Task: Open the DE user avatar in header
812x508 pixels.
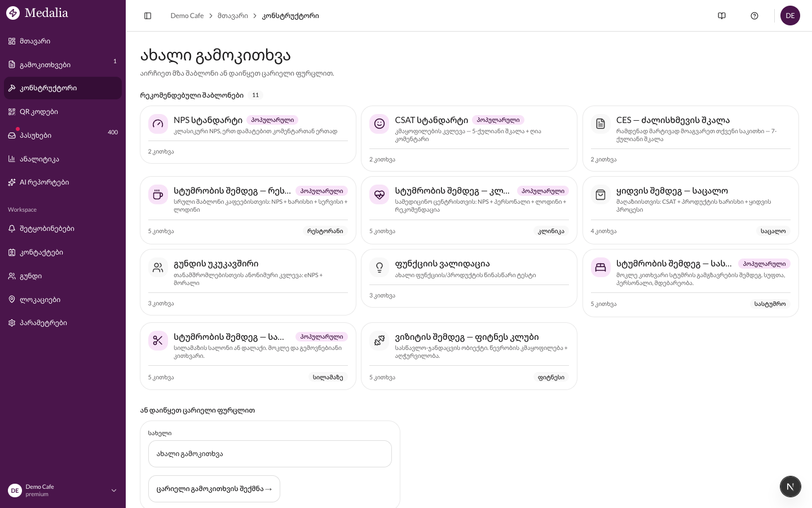Action: 790,16
